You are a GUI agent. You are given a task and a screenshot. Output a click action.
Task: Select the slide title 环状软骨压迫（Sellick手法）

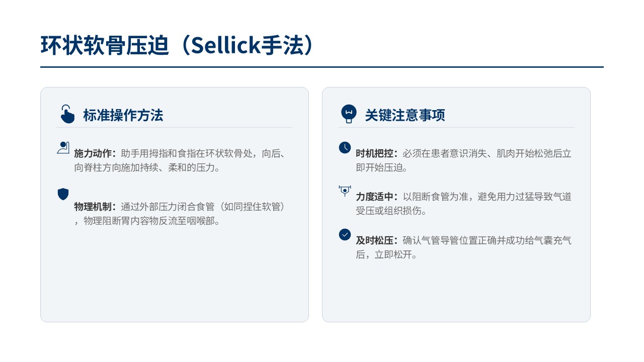pos(180,45)
